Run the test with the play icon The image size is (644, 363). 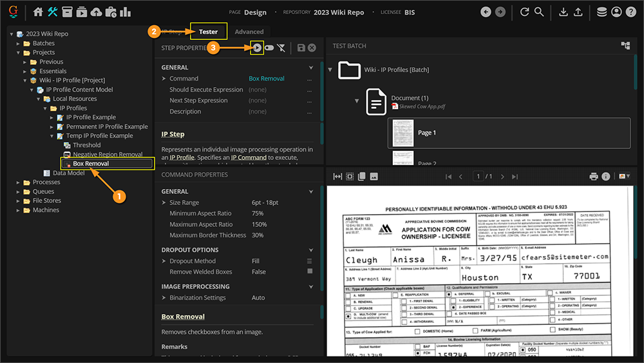click(x=257, y=48)
